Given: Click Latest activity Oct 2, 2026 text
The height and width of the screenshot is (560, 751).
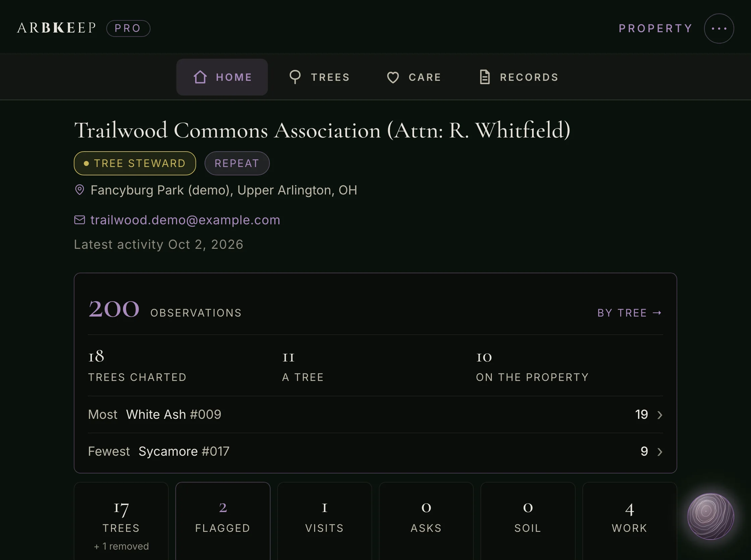Looking at the screenshot, I should (159, 244).
